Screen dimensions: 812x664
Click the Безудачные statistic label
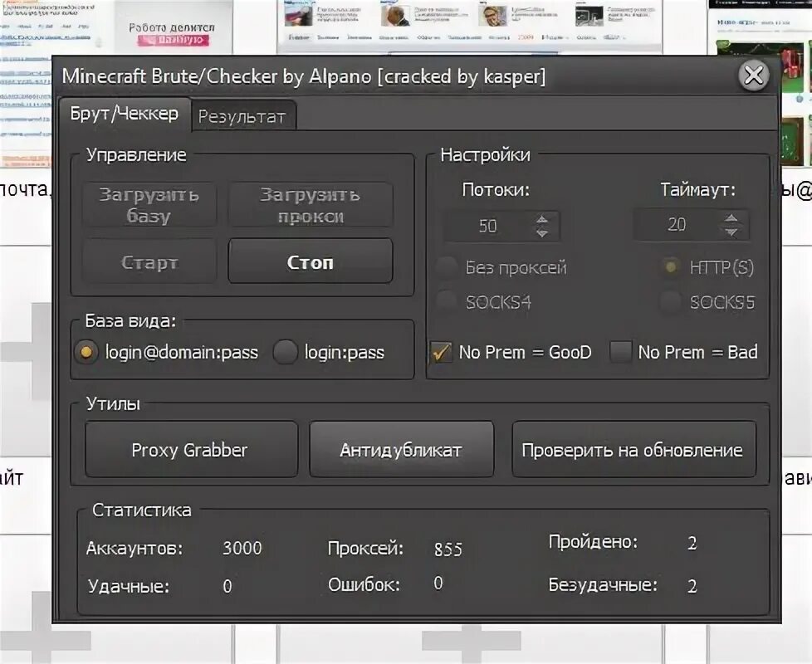(x=603, y=585)
